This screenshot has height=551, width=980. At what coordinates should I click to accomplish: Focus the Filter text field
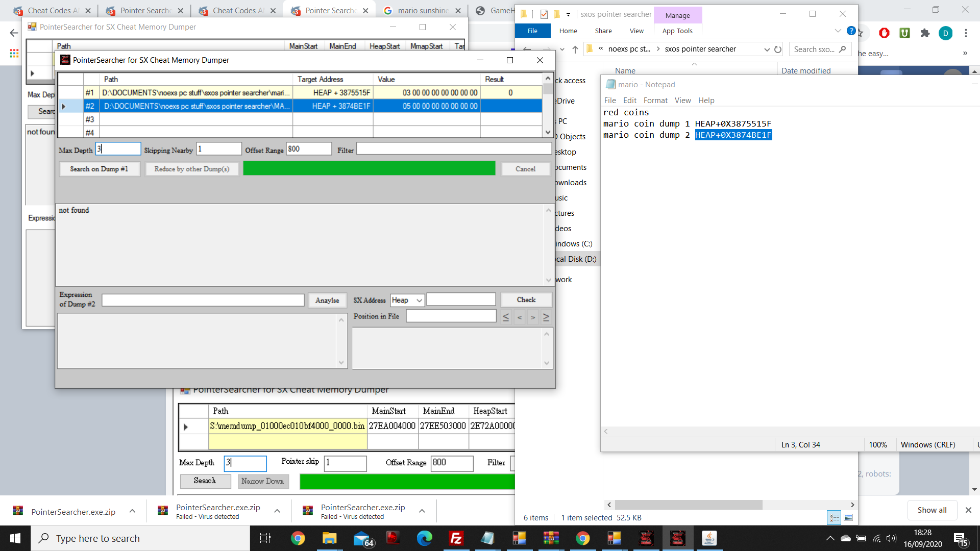(x=454, y=149)
